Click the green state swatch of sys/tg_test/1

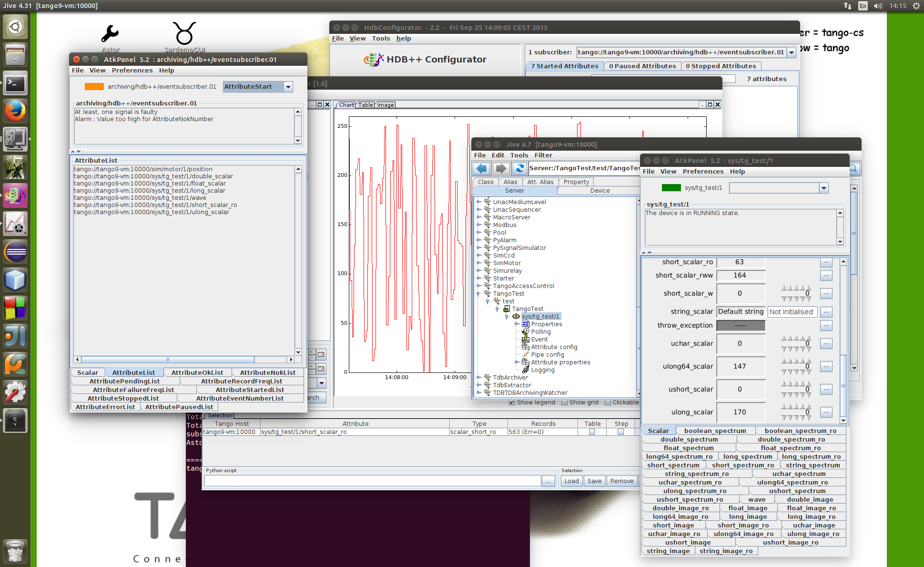coord(671,188)
